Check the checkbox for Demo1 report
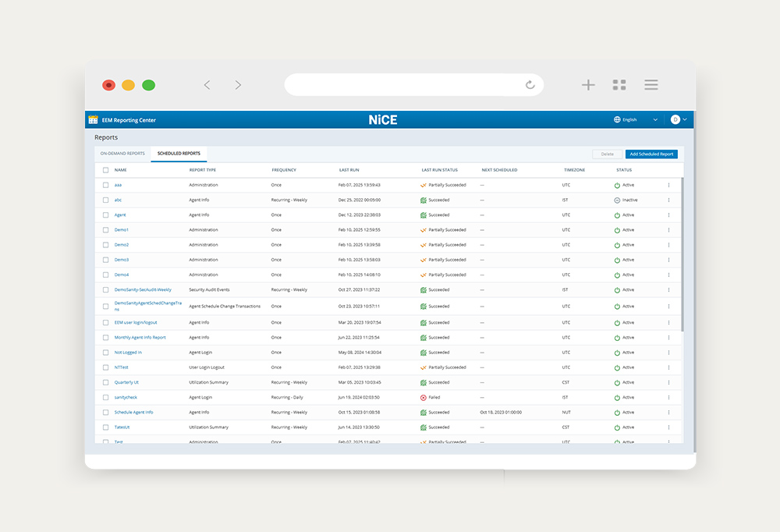Screen dimensions: 780x532 106,230
